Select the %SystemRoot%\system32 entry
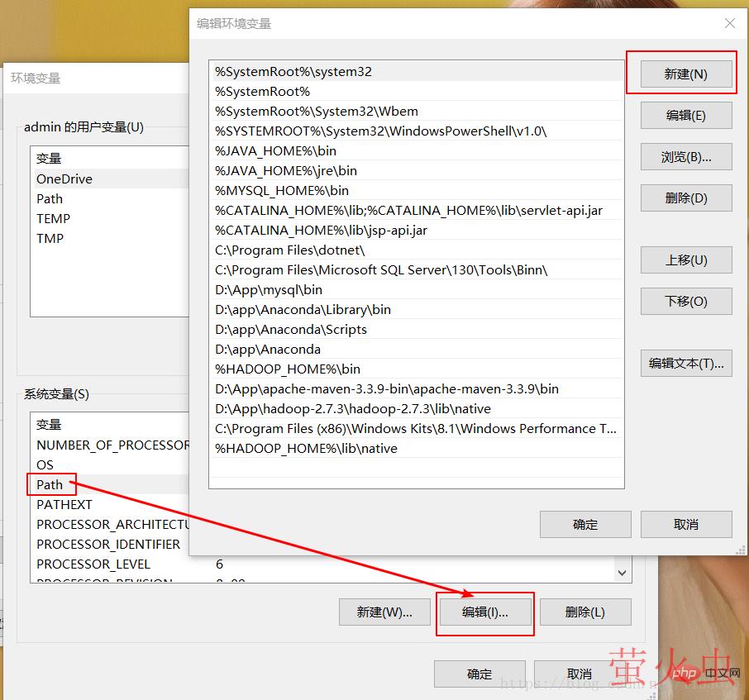Image resolution: width=749 pixels, height=700 pixels. point(417,72)
